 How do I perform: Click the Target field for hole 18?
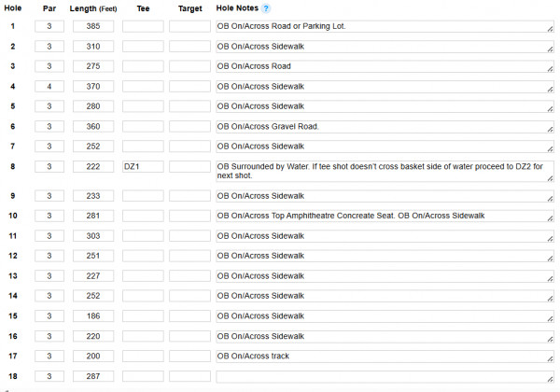click(189, 375)
